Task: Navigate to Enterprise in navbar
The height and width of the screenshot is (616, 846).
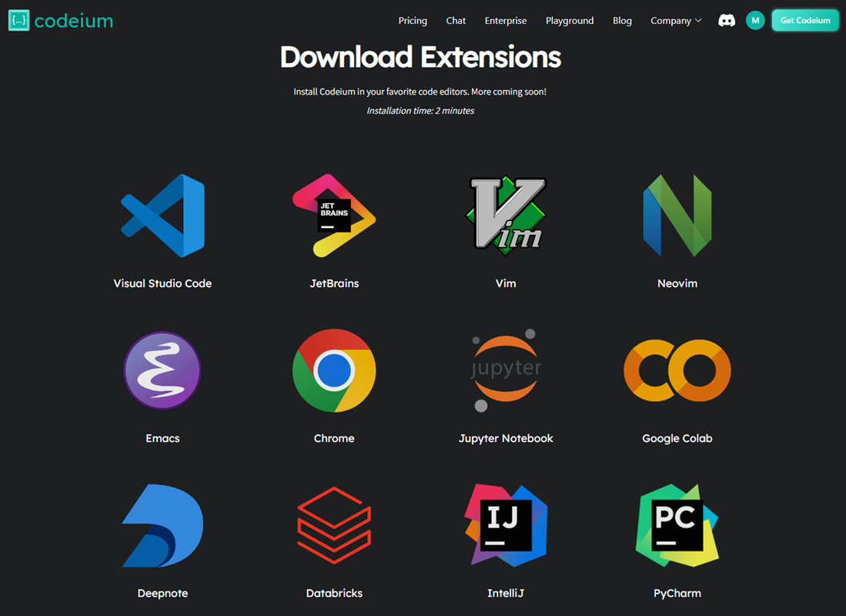Action: (x=506, y=21)
